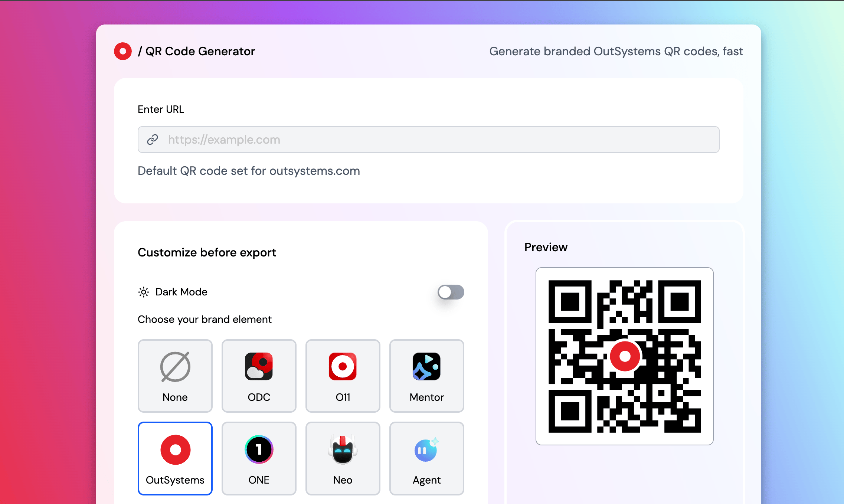Screen dimensions: 844x504
Task: Enable the Dark Mode toggle switch
Action: (x=451, y=292)
